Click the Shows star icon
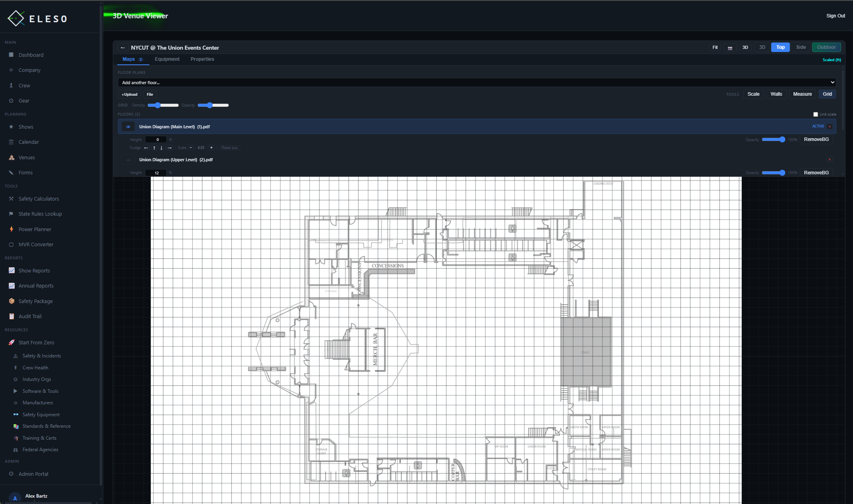Viewport: 853px width, 504px height. [x=11, y=127]
